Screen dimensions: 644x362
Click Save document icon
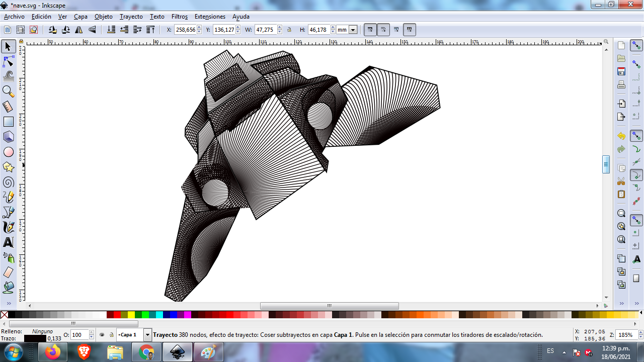tap(621, 71)
